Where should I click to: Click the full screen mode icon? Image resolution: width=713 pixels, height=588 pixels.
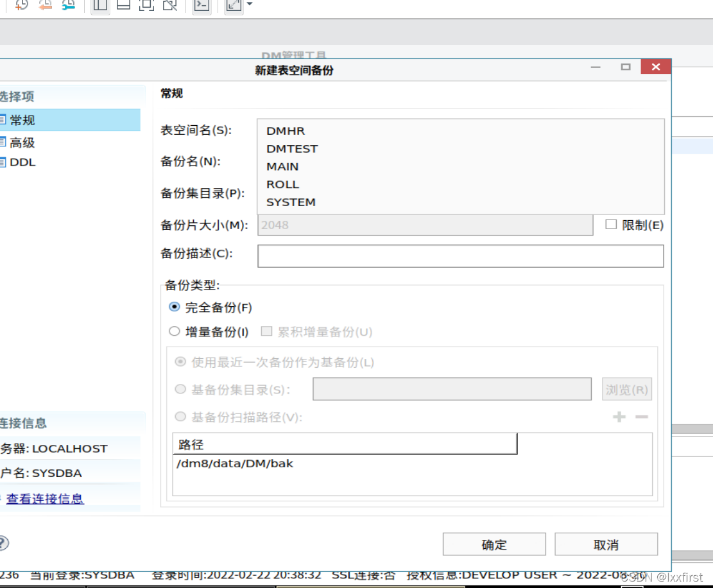coord(146,4)
